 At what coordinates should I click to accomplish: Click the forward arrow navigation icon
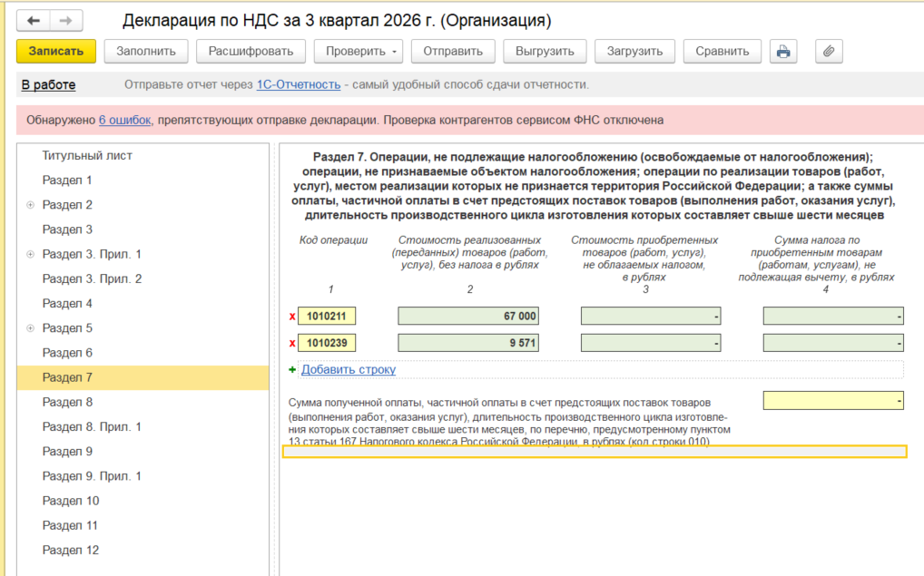tap(66, 21)
